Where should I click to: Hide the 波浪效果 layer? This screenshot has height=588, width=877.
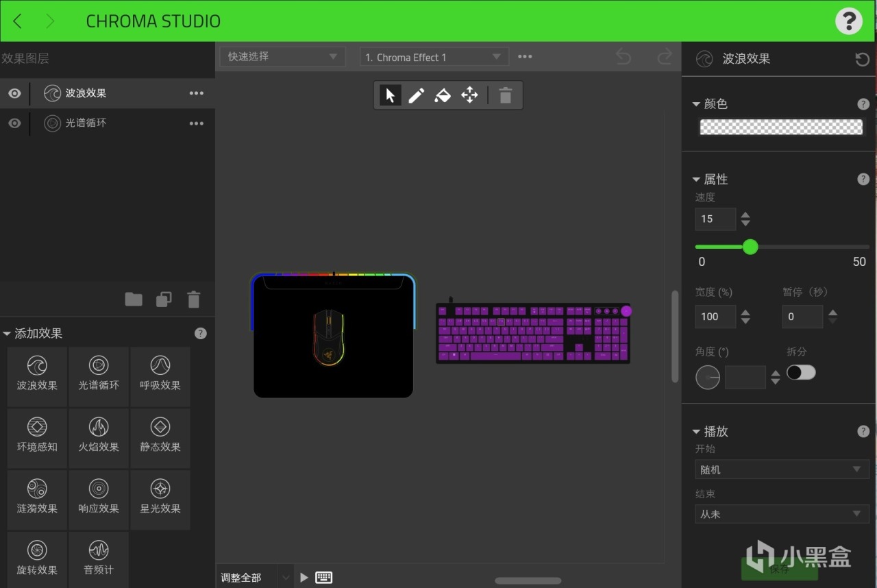[14, 93]
